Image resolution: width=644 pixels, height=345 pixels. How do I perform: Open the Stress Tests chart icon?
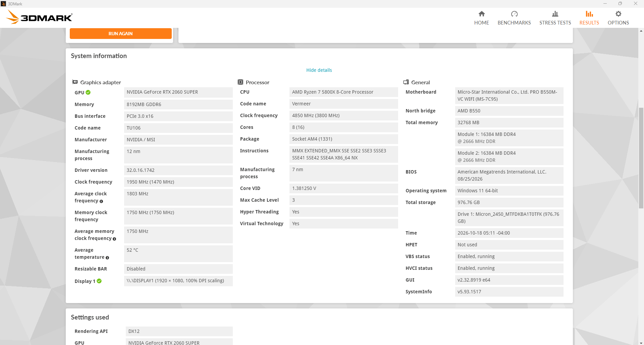click(x=555, y=14)
